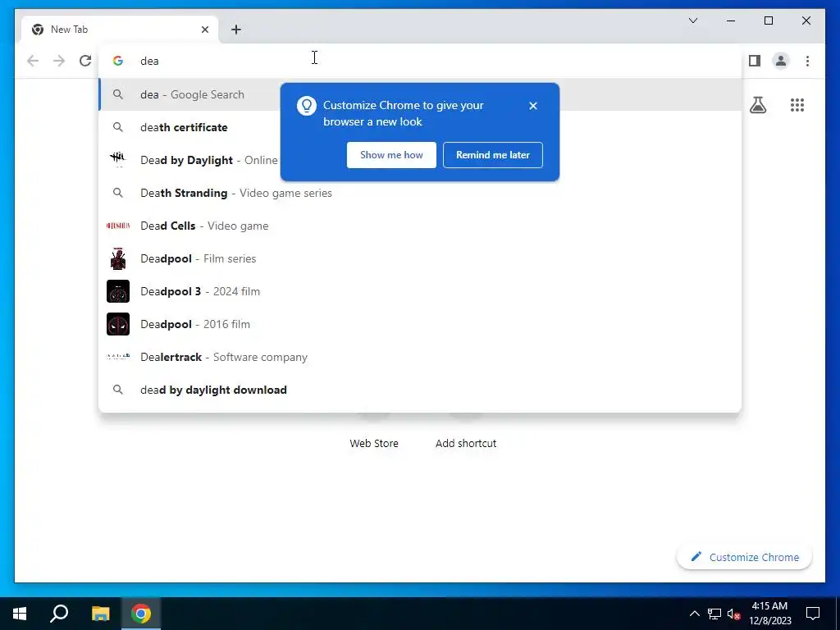Image resolution: width=840 pixels, height=630 pixels.
Task: Dismiss the Customize Chrome tip popup
Action: [x=532, y=106]
